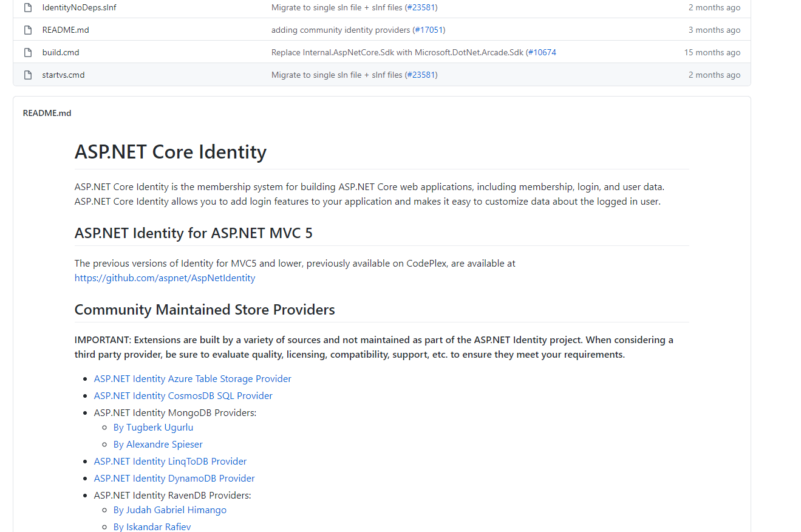Open ASP.NET Identity CosmosDB SQL Provider
Screen dimensions: 801x532
[x=183, y=396]
